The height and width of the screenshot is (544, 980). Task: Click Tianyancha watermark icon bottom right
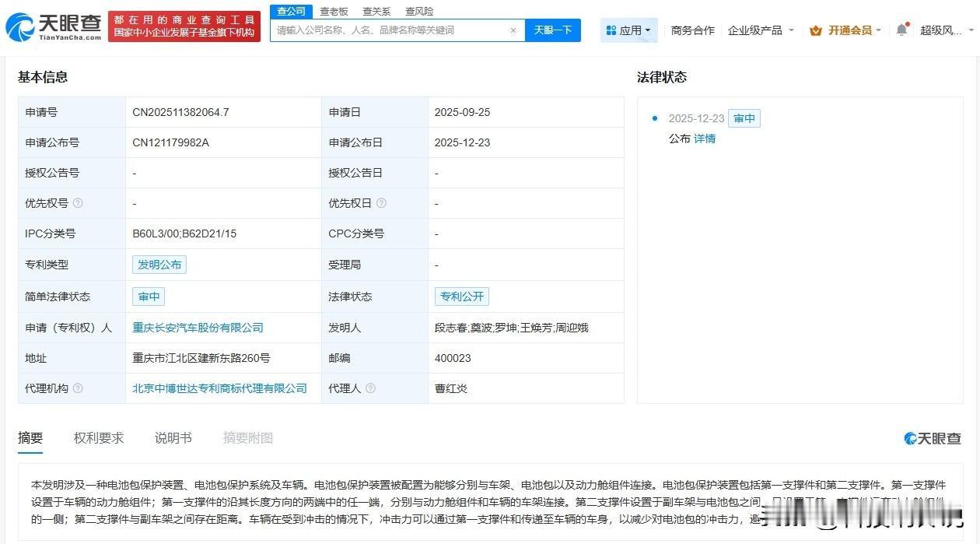912,438
